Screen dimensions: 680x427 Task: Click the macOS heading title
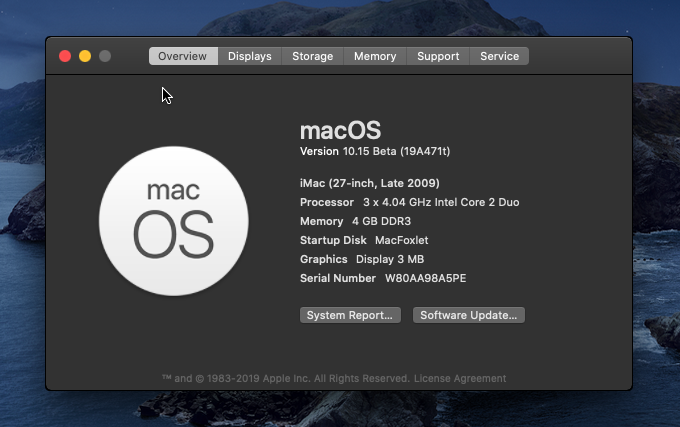(x=340, y=130)
